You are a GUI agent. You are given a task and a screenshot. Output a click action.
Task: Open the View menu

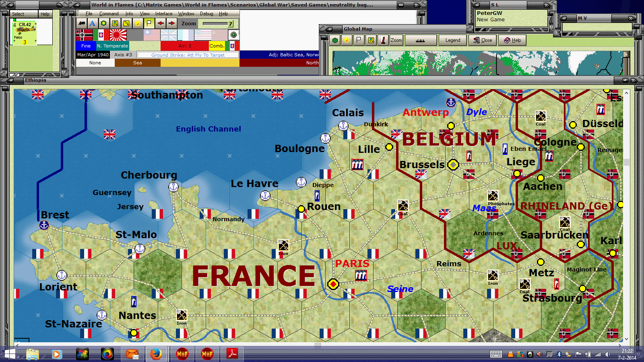pos(145,14)
